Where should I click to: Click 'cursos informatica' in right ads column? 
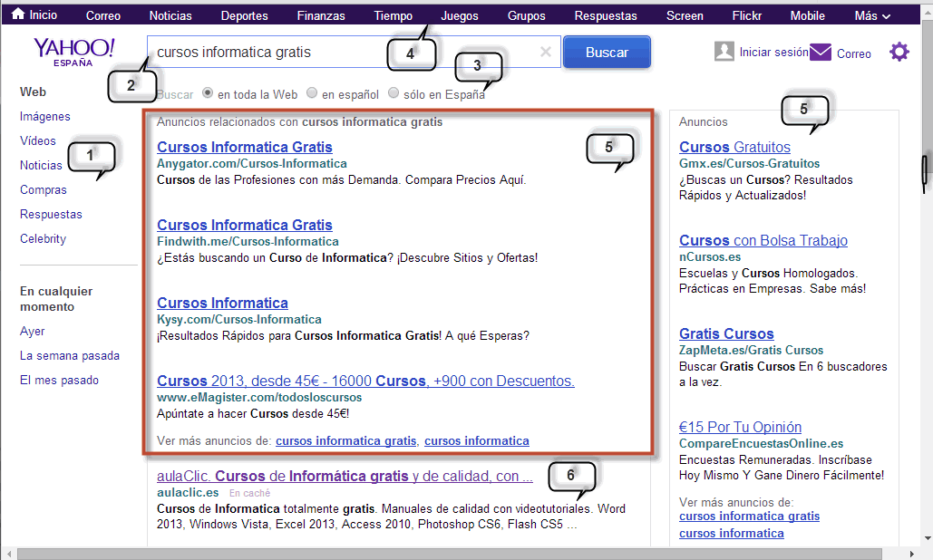pyautogui.click(x=732, y=533)
